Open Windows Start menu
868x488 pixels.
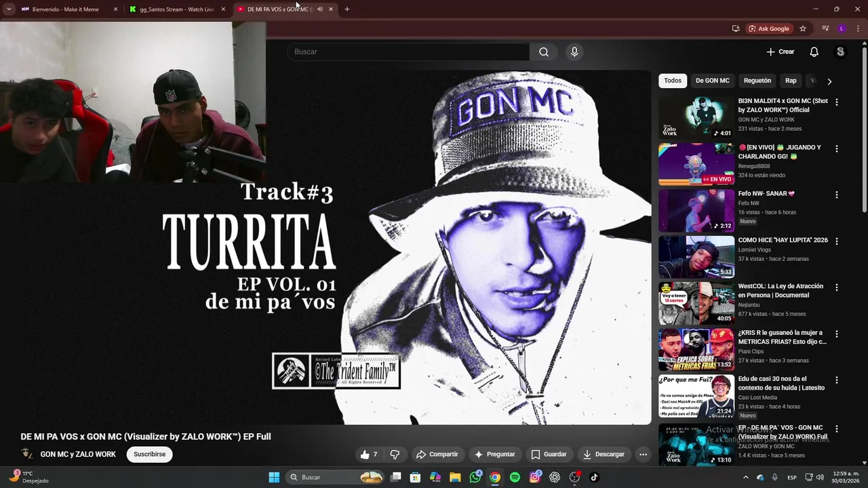[x=274, y=477]
